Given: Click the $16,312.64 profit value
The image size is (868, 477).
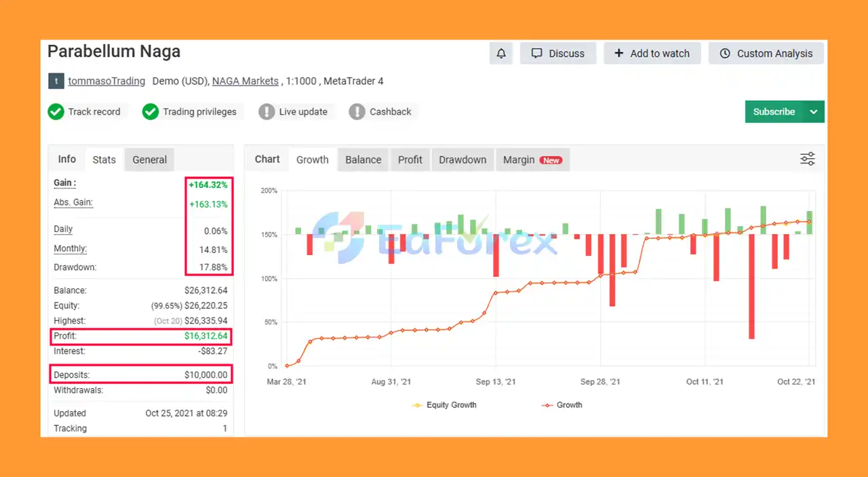Looking at the screenshot, I should (206, 336).
